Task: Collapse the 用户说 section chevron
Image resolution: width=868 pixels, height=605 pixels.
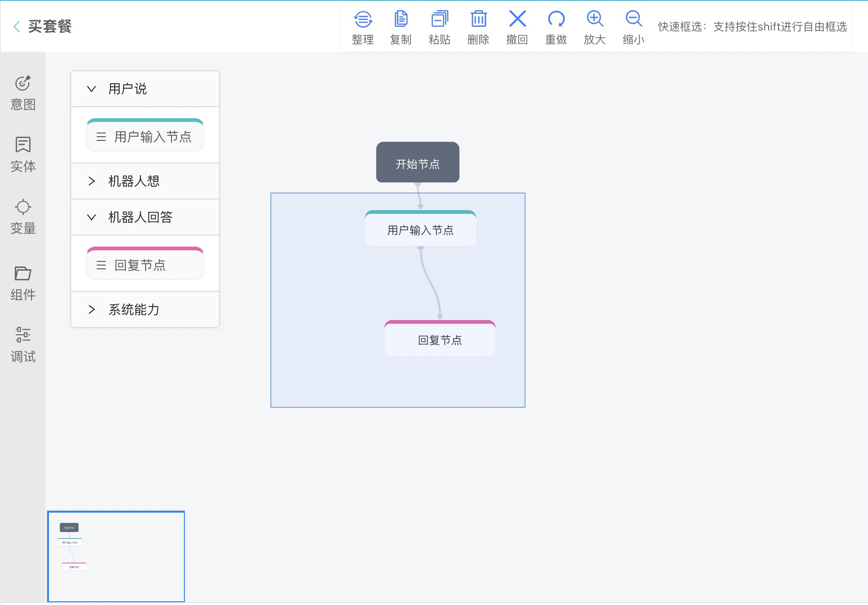Action: click(92, 89)
